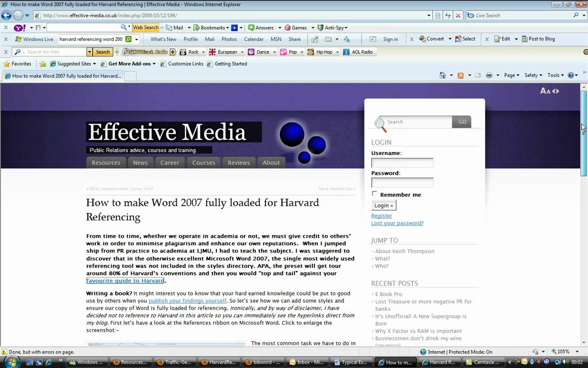Click the Home icon in command bar

pyautogui.click(x=443, y=75)
